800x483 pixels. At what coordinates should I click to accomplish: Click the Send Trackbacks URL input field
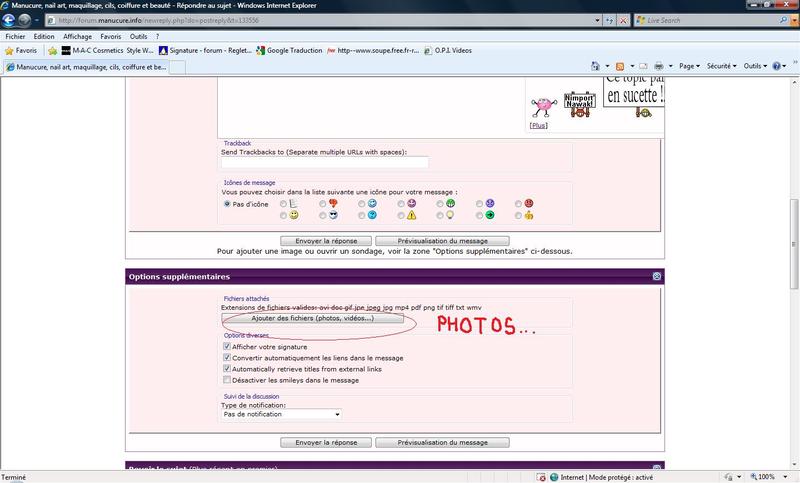[325, 162]
